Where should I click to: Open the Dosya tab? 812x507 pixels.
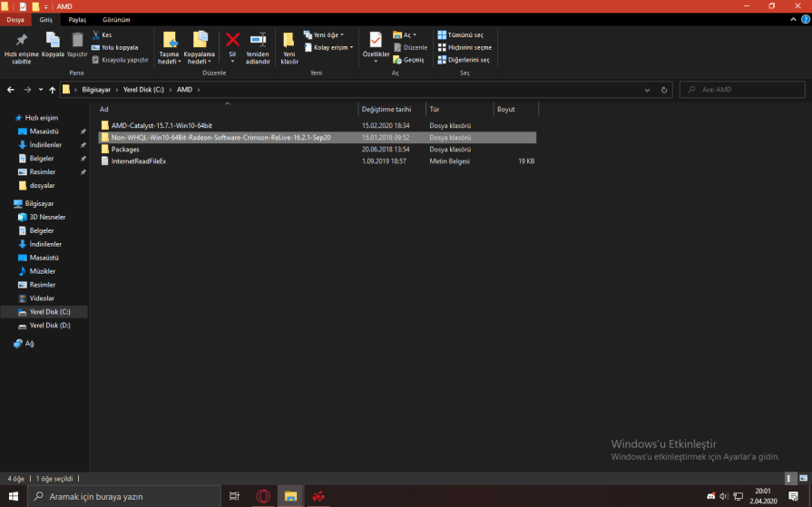click(15, 20)
